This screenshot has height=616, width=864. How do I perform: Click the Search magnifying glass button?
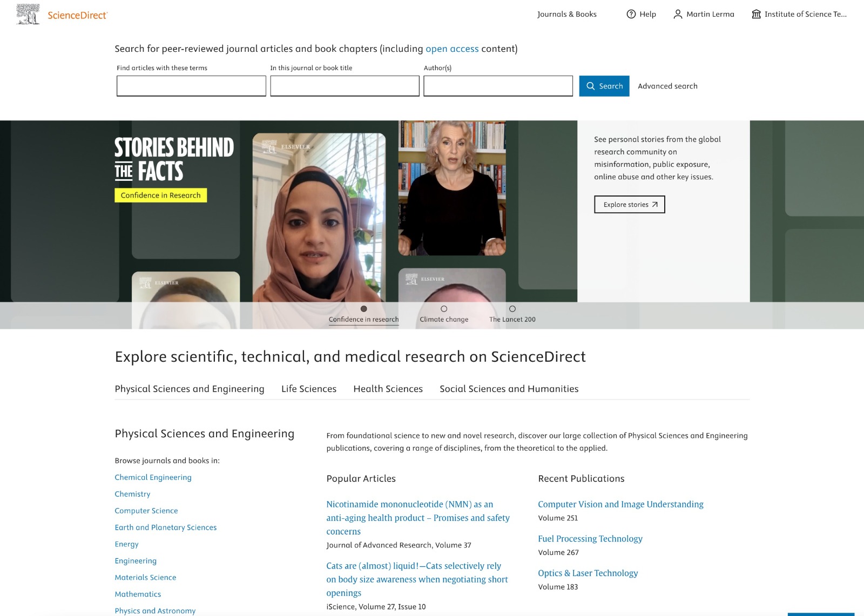tap(604, 86)
